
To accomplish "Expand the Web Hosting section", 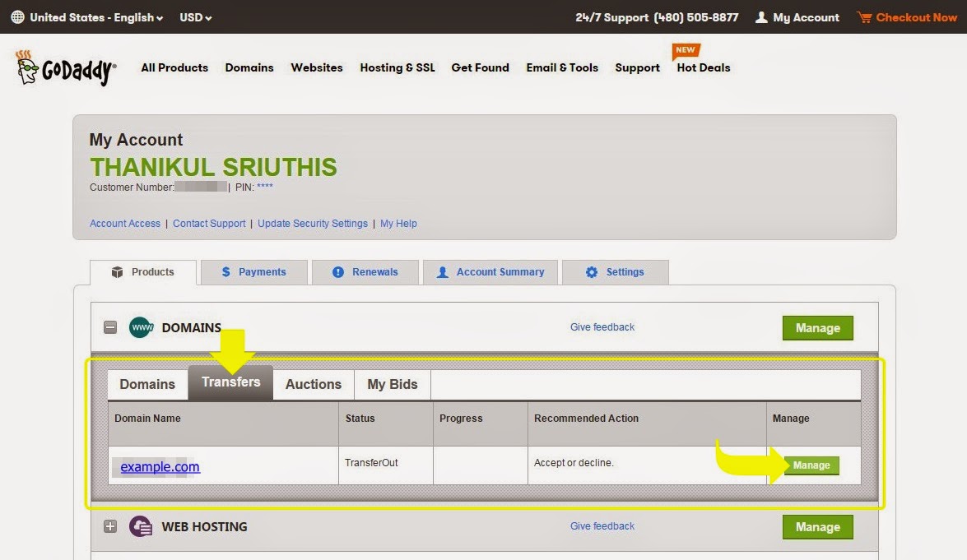I will point(110,527).
